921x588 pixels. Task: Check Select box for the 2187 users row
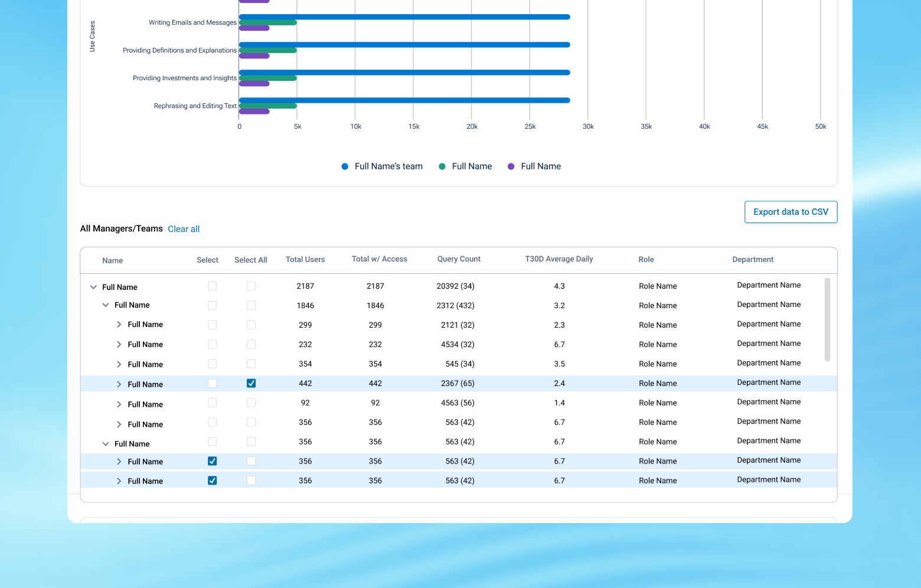(213, 286)
